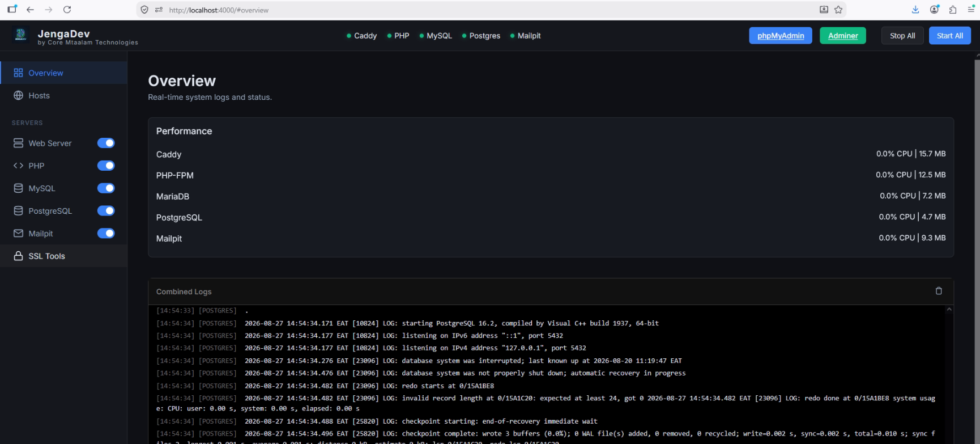Click the Combined Logs scrollbar up arrow
This screenshot has width=980, height=444.
point(949,310)
